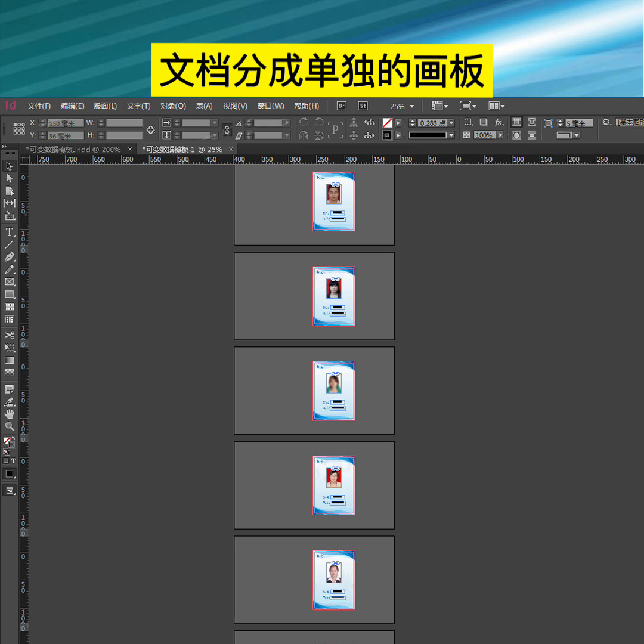Select the Type tool
Viewport: 644px width, 644px height.
coord(10,232)
